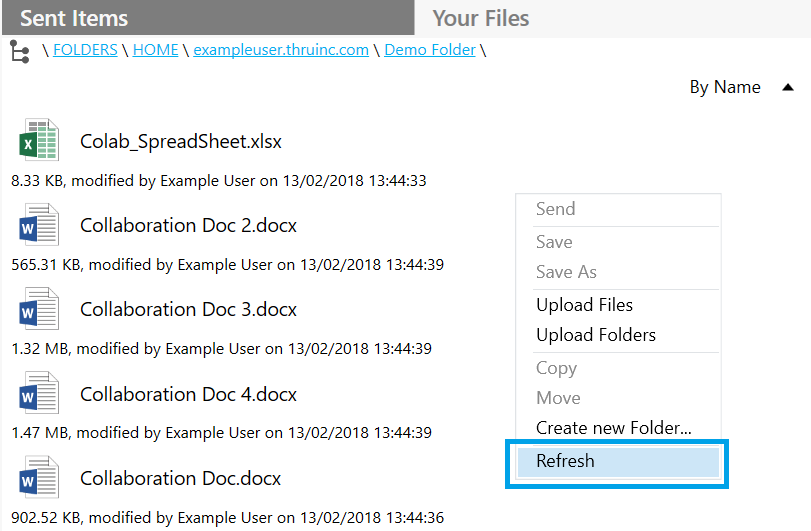
Task: Select the file name Collaboration Doc.docx
Action: coord(181,479)
